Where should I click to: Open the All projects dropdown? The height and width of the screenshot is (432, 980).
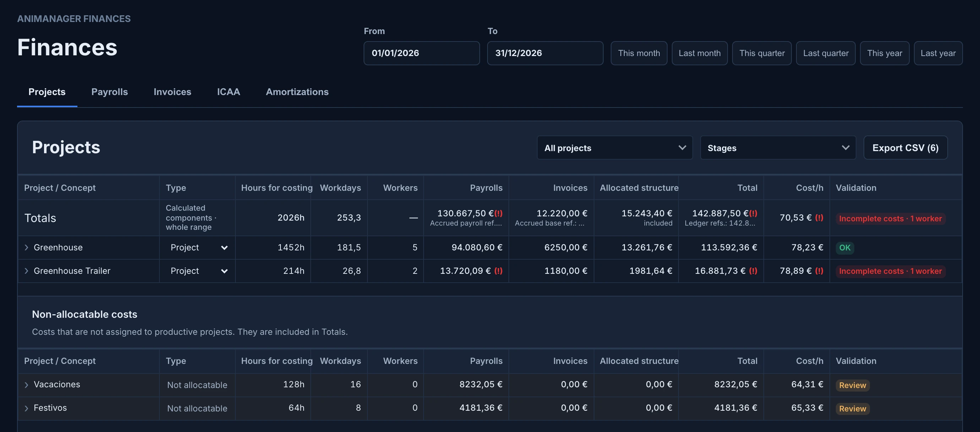point(614,148)
